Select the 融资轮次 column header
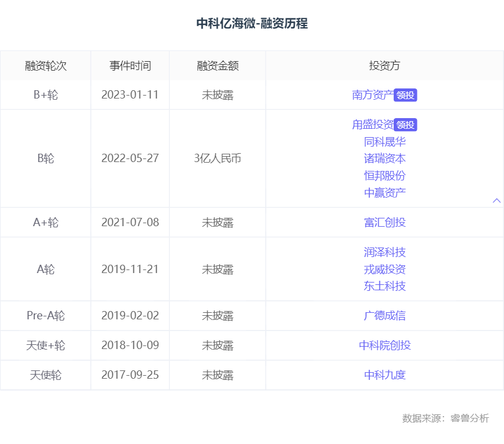This screenshot has width=504, height=444. point(46,66)
